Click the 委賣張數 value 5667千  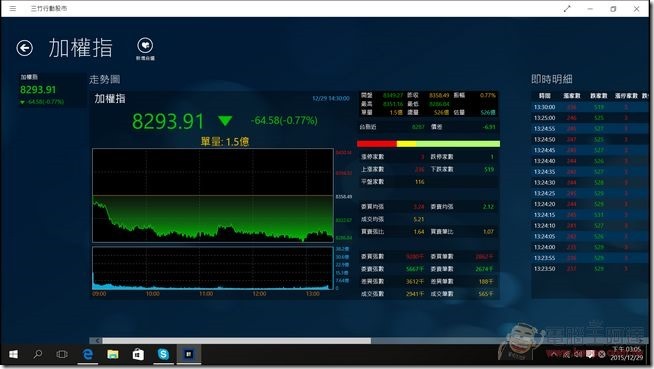click(415, 269)
